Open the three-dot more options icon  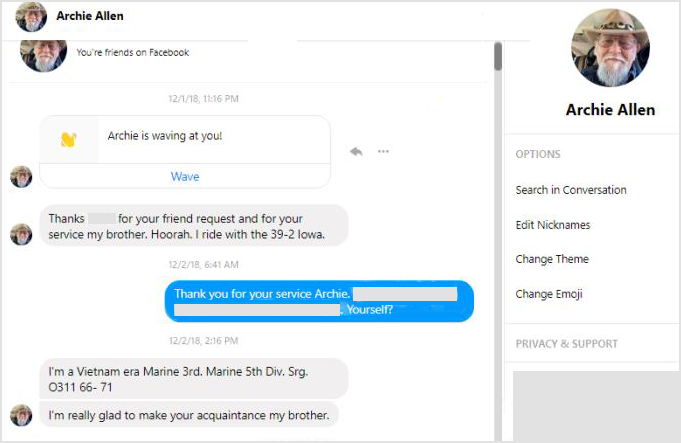click(x=383, y=151)
